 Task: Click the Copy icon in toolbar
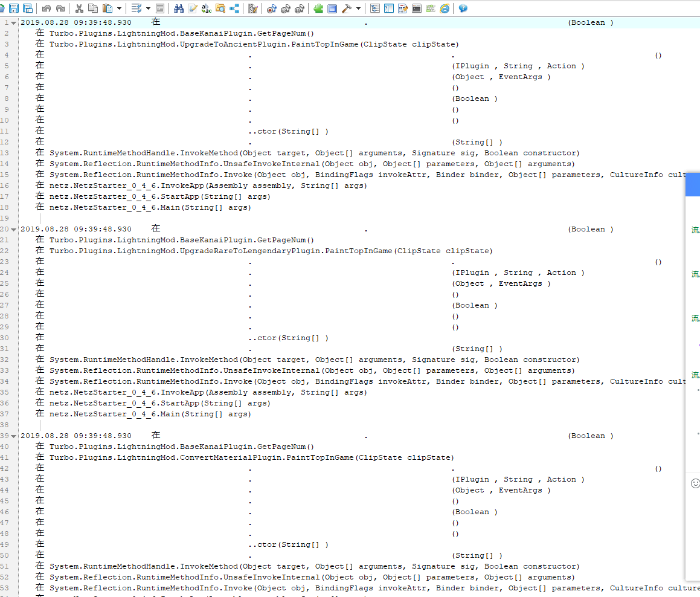(92, 8)
